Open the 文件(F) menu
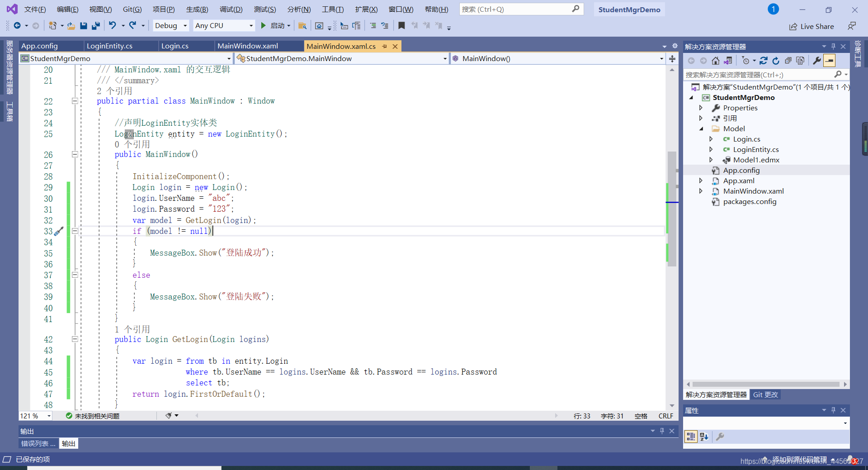The width and height of the screenshot is (868, 470). tap(35, 9)
